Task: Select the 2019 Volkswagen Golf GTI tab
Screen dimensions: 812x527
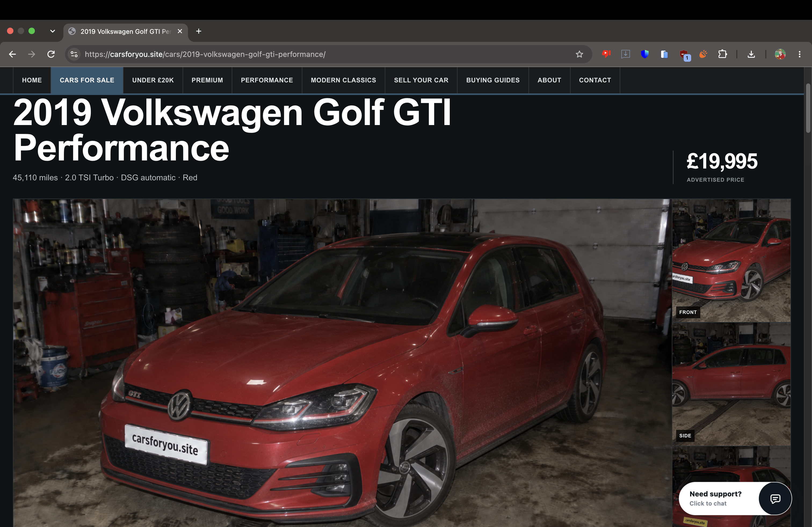Action: pyautogui.click(x=126, y=32)
